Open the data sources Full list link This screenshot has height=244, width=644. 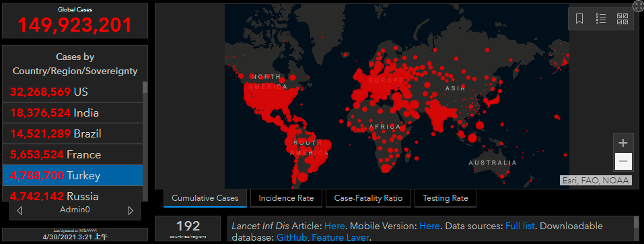(x=520, y=226)
